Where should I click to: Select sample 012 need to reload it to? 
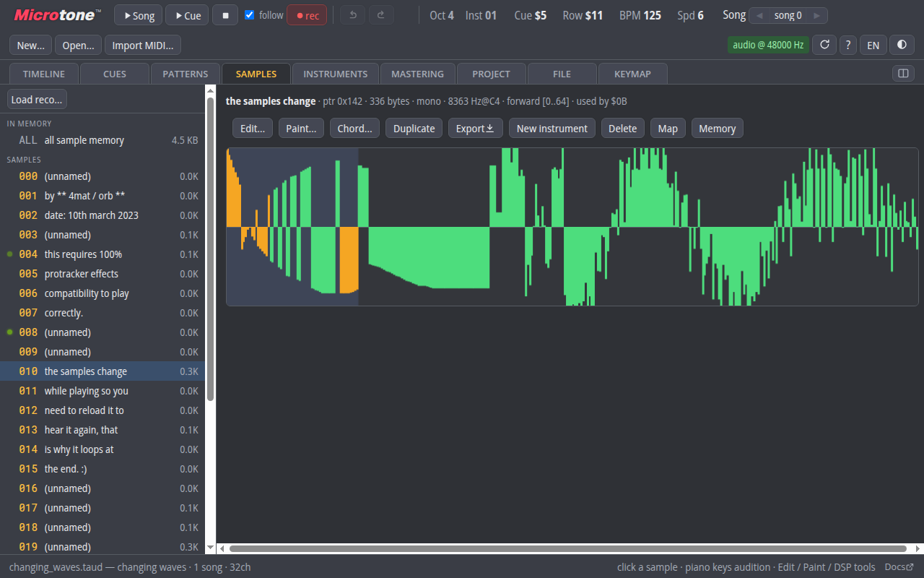tap(103, 410)
